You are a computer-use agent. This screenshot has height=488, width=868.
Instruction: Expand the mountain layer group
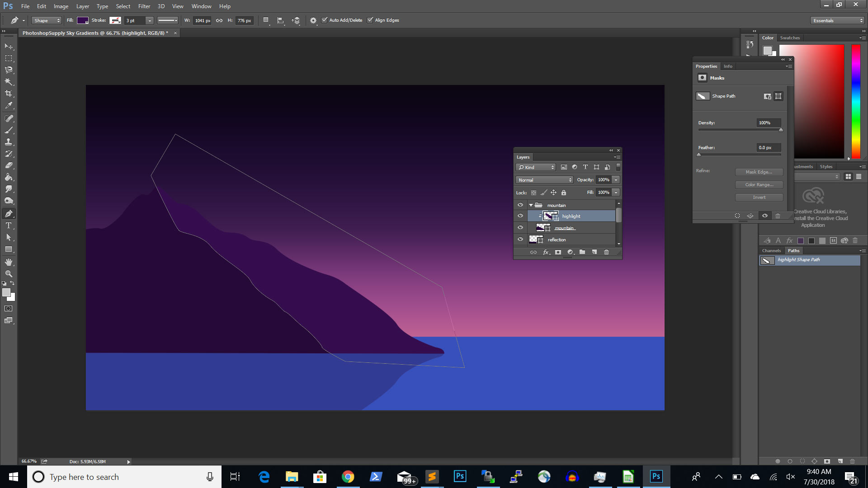point(531,204)
